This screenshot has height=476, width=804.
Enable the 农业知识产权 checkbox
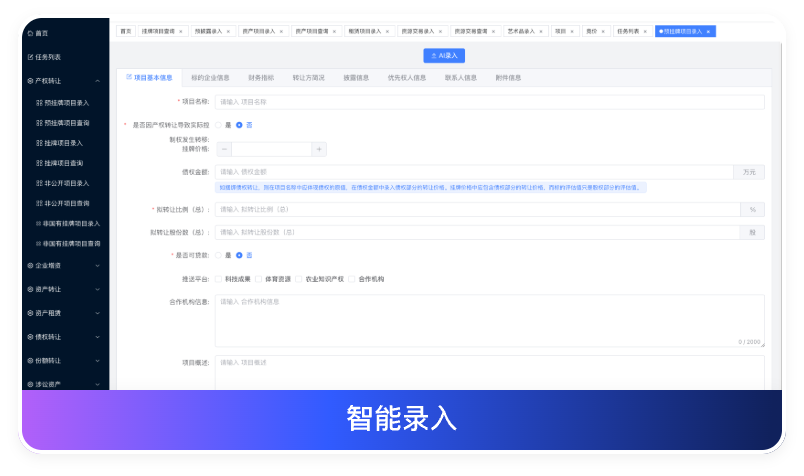pos(298,279)
